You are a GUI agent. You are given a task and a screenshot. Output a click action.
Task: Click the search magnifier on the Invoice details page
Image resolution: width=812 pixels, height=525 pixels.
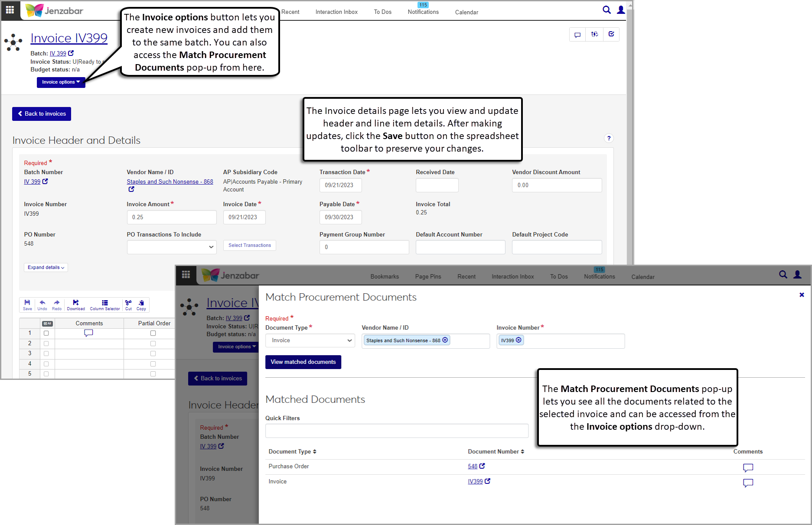coord(607,10)
